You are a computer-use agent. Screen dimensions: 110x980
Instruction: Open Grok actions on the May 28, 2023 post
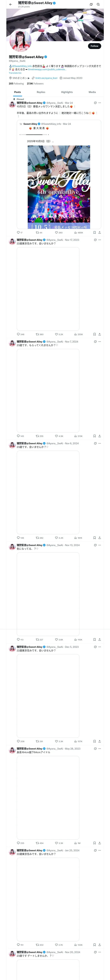coord(95,749)
